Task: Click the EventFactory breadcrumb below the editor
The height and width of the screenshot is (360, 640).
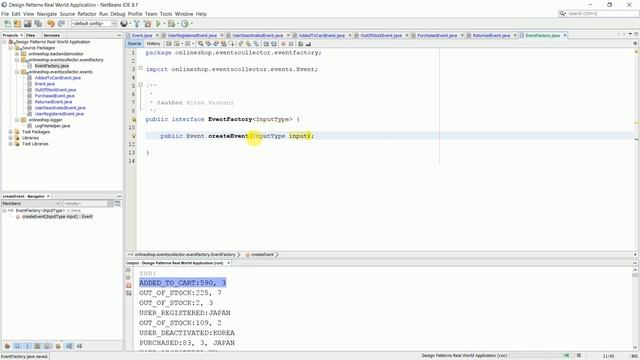Action: (x=184, y=255)
